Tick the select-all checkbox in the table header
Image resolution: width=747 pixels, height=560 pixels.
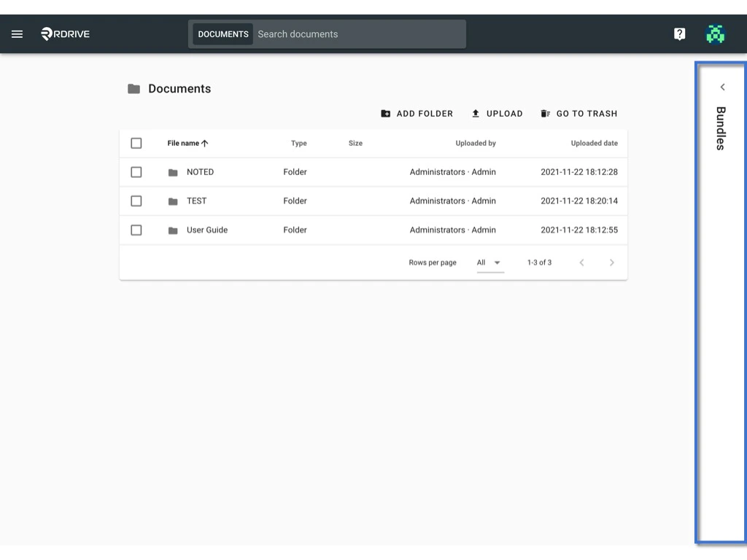(136, 144)
